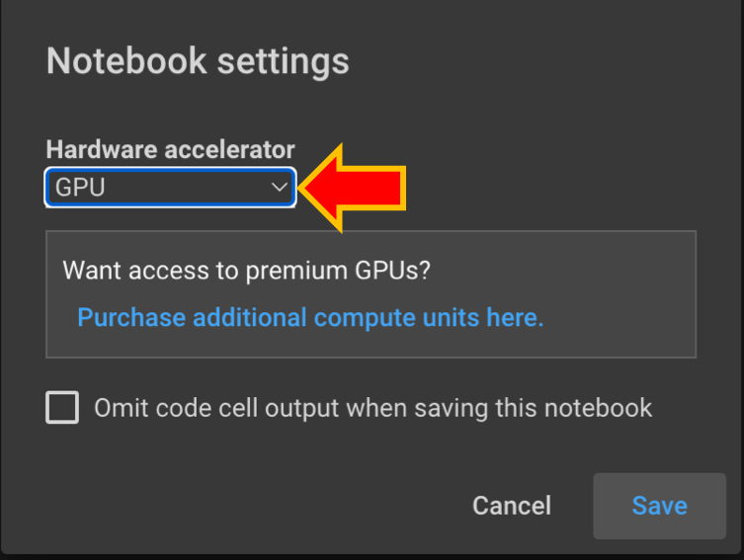Viewport: 744px width, 560px height.
Task: Cancel the Notebook settings dialog
Action: pyautogui.click(x=511, y=506)
